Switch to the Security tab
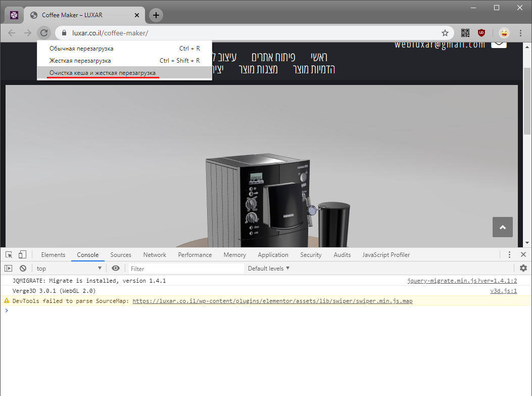532x396 pixels. pos(311,255)
